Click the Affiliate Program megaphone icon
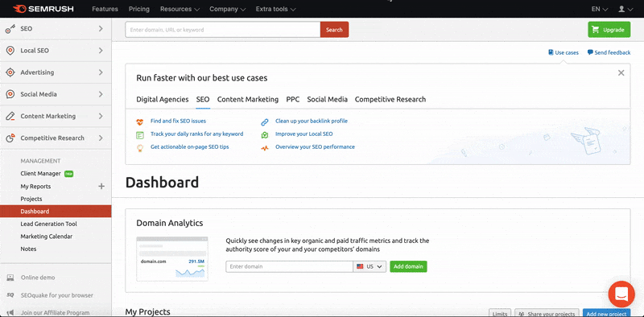Screen dimensions: 644x317 [10, 313]
